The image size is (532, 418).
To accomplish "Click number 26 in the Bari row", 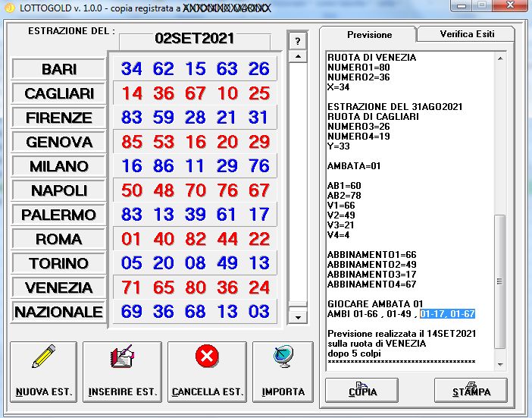I will 258,68.
